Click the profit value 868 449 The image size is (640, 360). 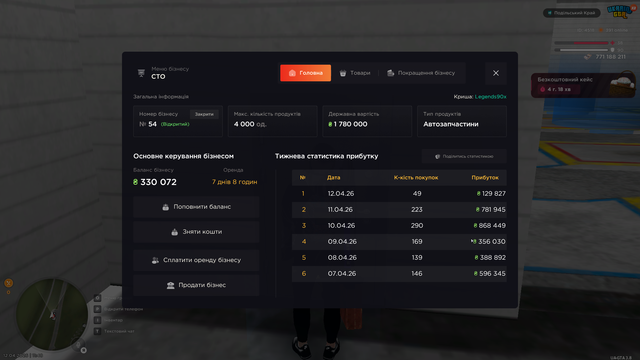coord(492,225)
